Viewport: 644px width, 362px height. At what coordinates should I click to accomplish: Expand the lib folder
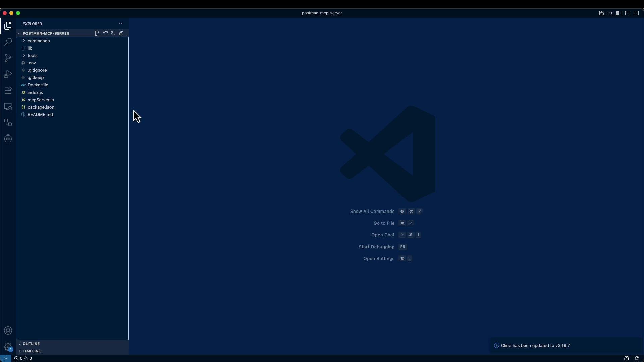(72, 48)
